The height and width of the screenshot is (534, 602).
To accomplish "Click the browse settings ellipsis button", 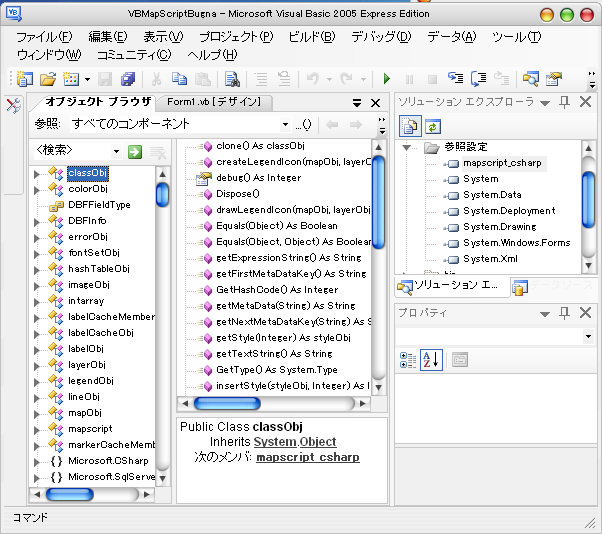I will pos(304,124).
